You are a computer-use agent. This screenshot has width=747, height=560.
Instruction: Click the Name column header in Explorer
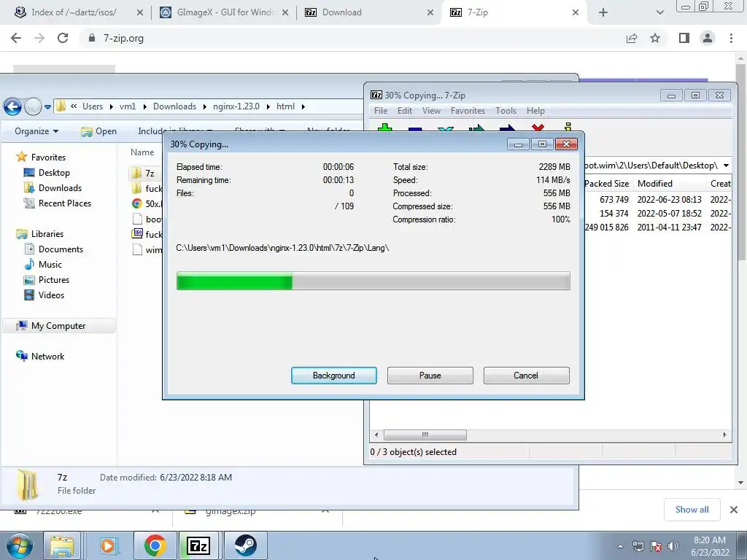pos(142,152)
